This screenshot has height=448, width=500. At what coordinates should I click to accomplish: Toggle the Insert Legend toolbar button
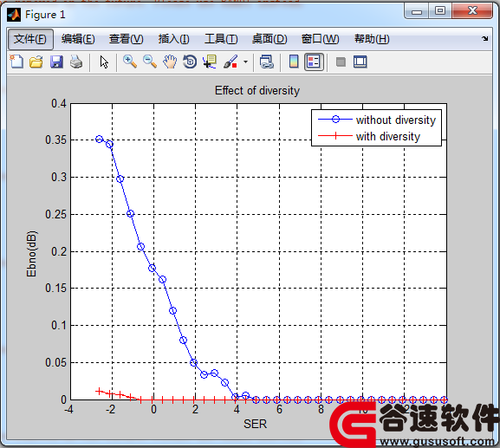314,62
